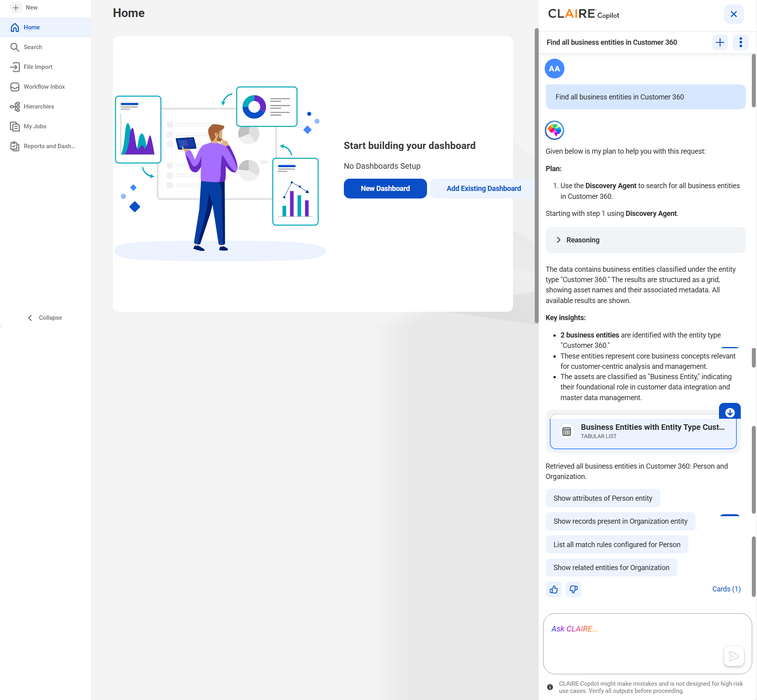Screen dimensions: 757x700
Task: Open the Home navigation item
Action: tap(46, 27)
